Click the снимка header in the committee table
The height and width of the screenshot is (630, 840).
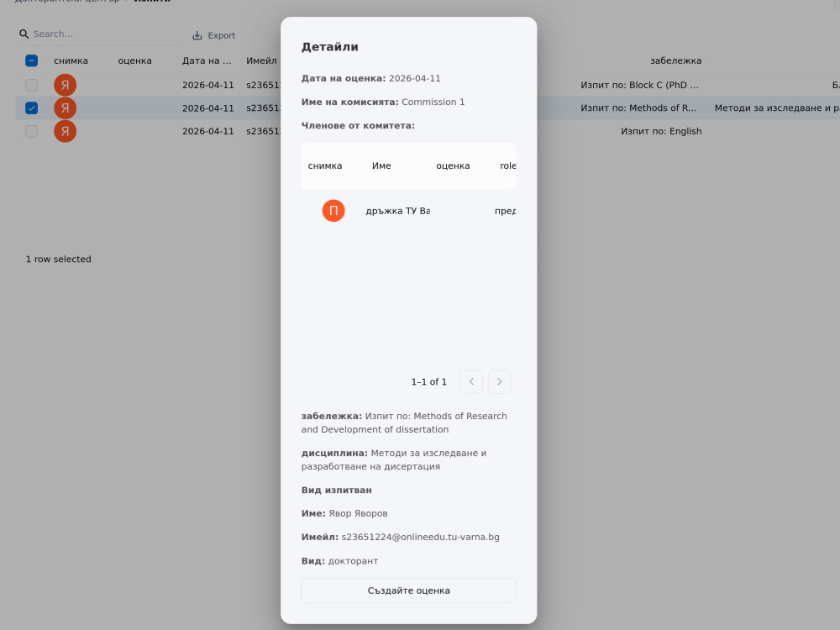tap(324, 165)
